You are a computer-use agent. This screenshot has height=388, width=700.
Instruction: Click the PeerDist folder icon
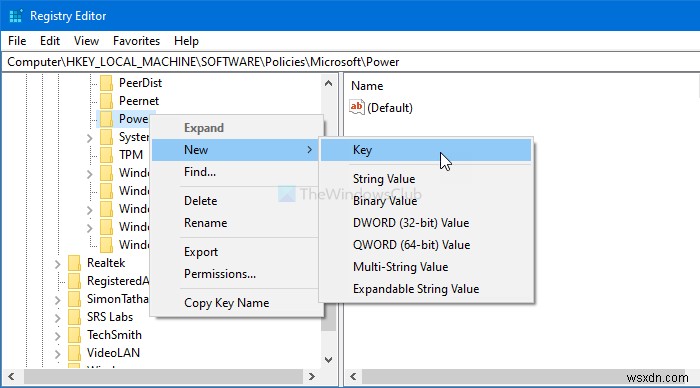pos(106,83)
